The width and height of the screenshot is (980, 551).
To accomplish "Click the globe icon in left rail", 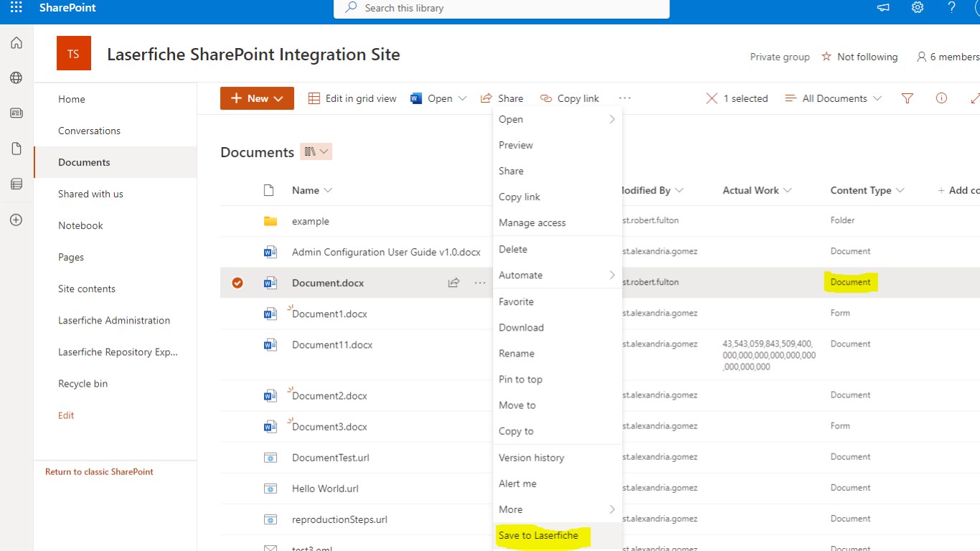I will click(16, 78).
